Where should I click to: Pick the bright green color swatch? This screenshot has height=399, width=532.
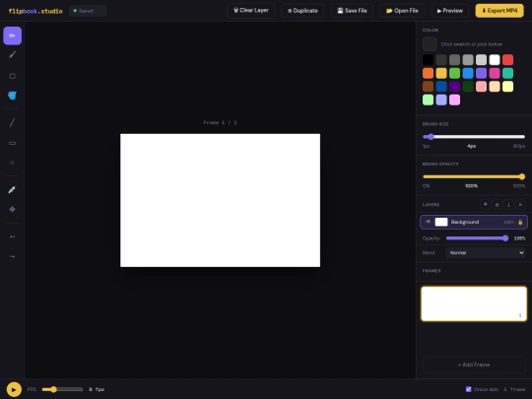pyautogui.click(x=454, y=73)
